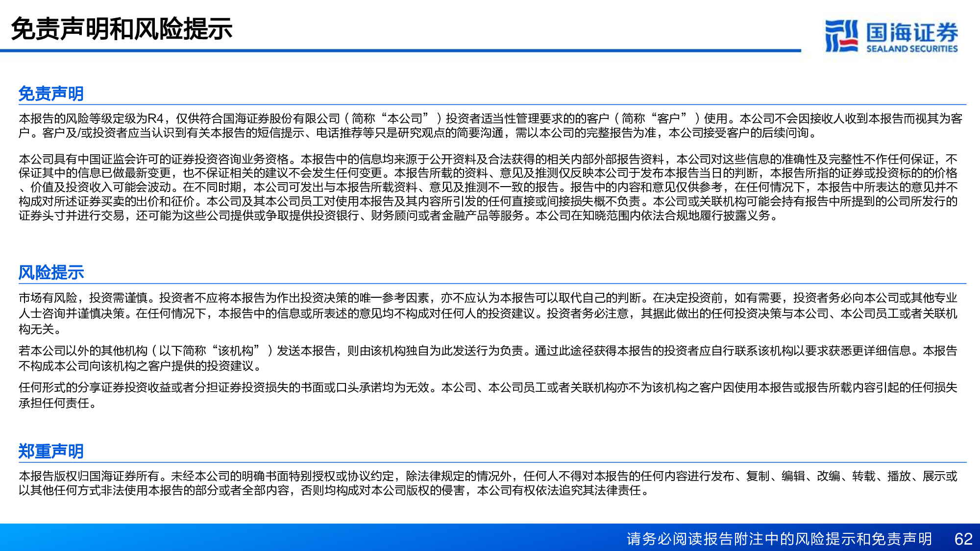Click page number 62 in footer
Screen dimensions: 980x551
click(963, 539)
